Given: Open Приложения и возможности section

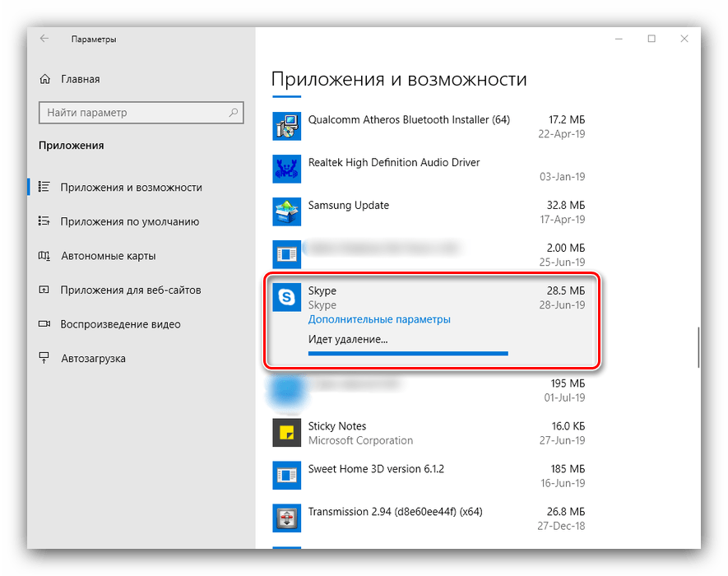Looking at the screenshot, I should [x=130, y=188].
